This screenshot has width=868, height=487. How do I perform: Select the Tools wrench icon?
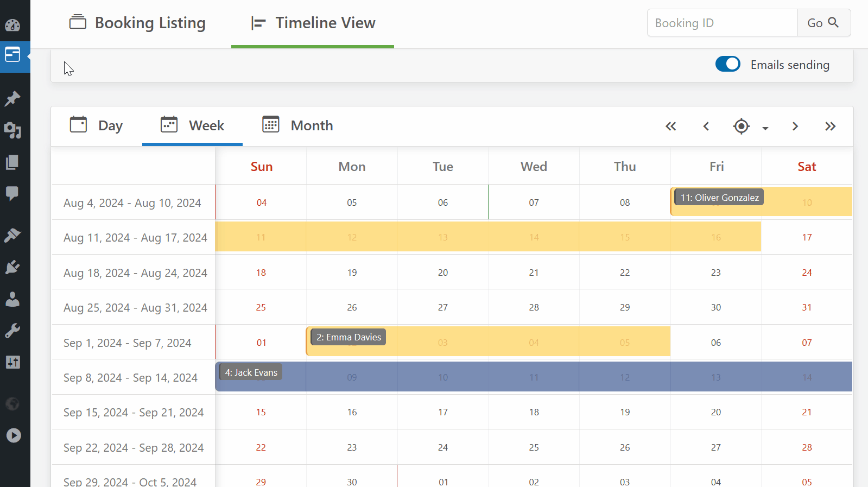[14, 331]
